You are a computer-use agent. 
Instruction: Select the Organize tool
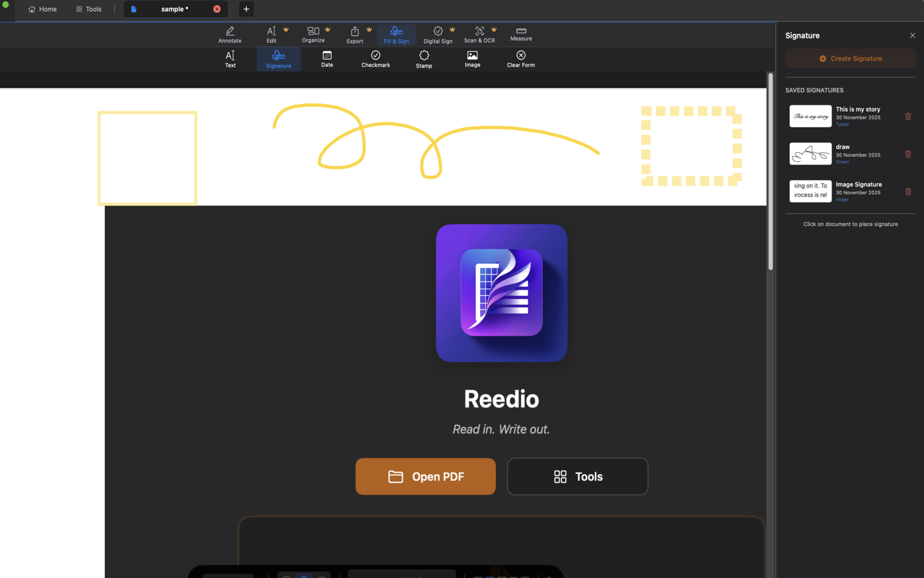click(x=313, y=35)
